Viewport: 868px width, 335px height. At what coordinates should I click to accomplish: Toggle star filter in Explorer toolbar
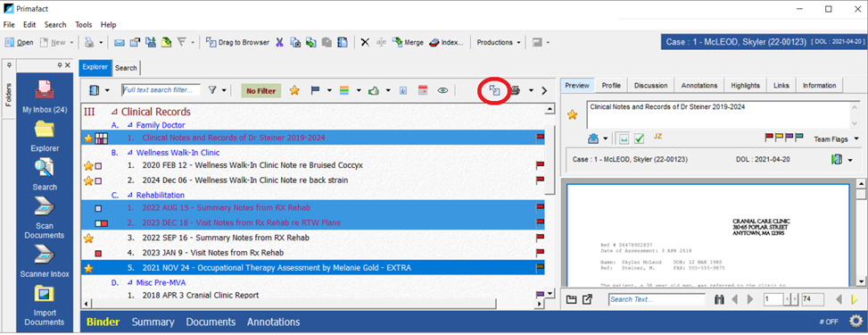[x=294, y=90]
